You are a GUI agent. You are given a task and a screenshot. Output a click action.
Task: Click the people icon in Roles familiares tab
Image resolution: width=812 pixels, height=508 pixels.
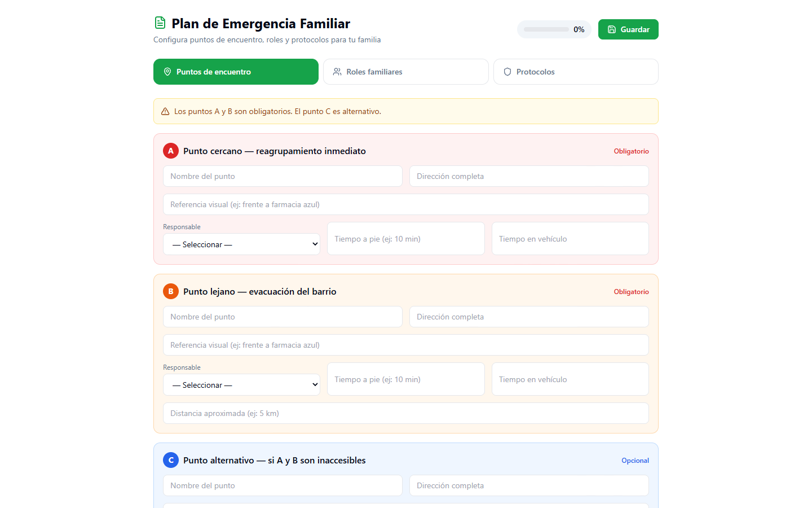click(337, 72)
